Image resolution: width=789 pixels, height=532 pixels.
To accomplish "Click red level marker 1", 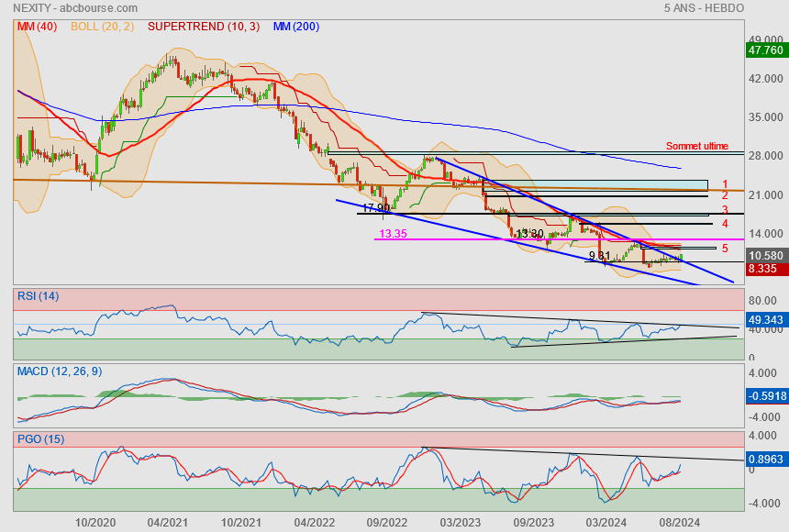I will pos(725,184).
